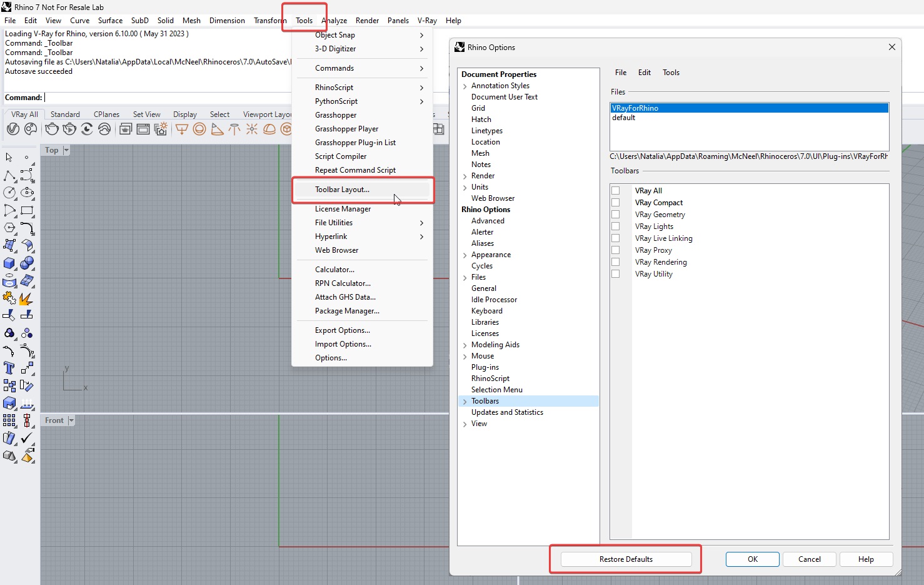Image resolution: width=924 pixels, height=585 pixels.
Task: Select the Fillet curves tool
Action: coord(27,228)
